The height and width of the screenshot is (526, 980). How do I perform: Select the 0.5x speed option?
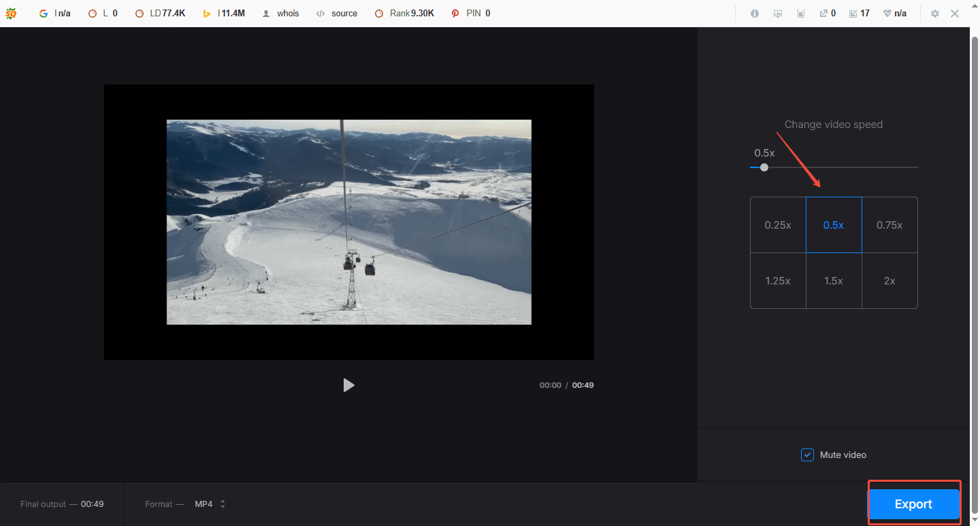pos(834,225)
